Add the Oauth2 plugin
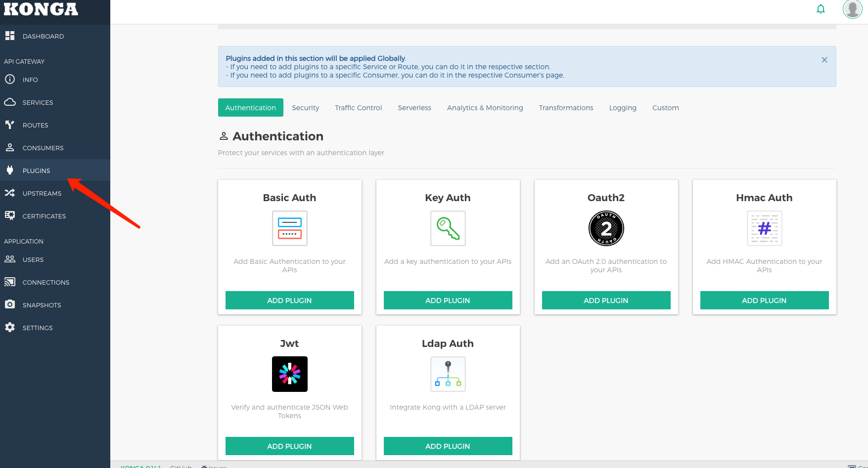This screenshot has height=468, width=868. pos(606,300)
